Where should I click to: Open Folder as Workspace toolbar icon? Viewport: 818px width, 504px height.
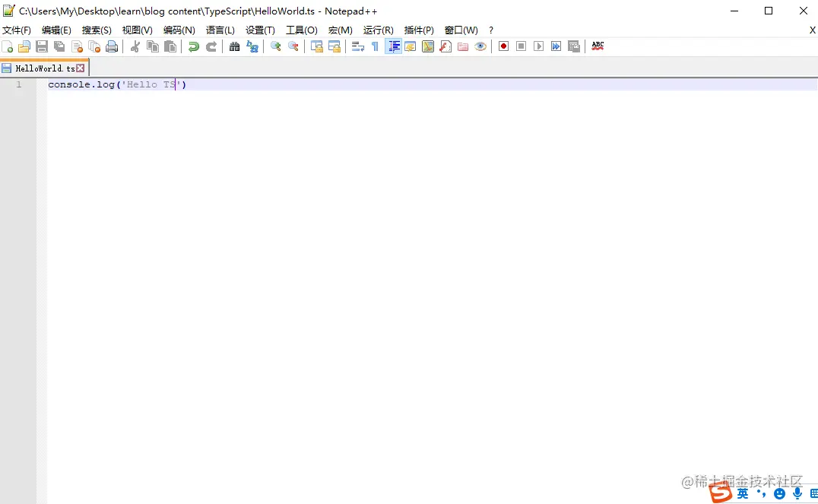(463, 46)
